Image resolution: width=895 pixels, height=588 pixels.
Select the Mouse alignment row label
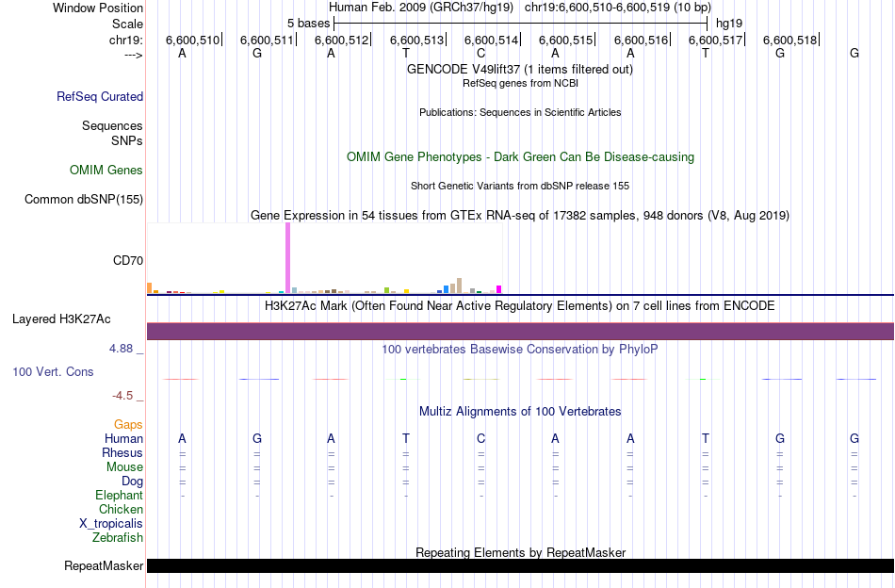pyautogui.click(x=124, y=467)
